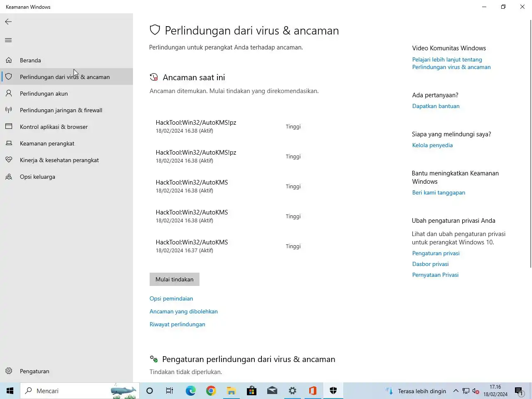Open the Mail app in the taskbar

coord(272,391)
